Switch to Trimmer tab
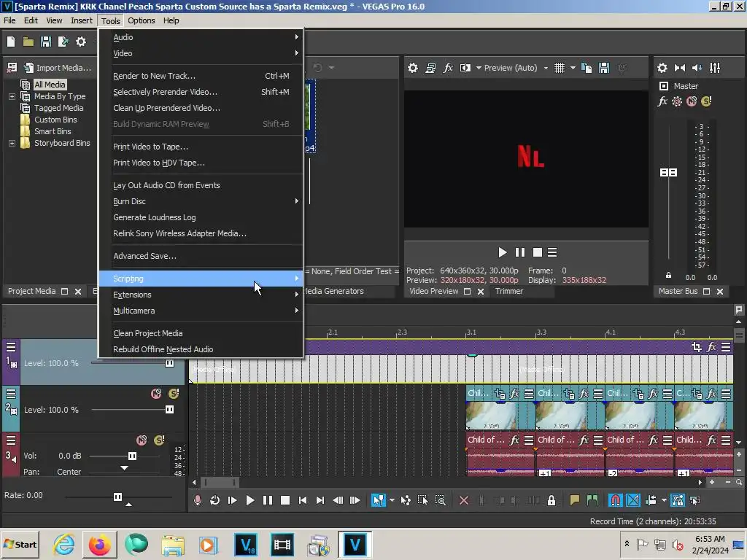 508,291
